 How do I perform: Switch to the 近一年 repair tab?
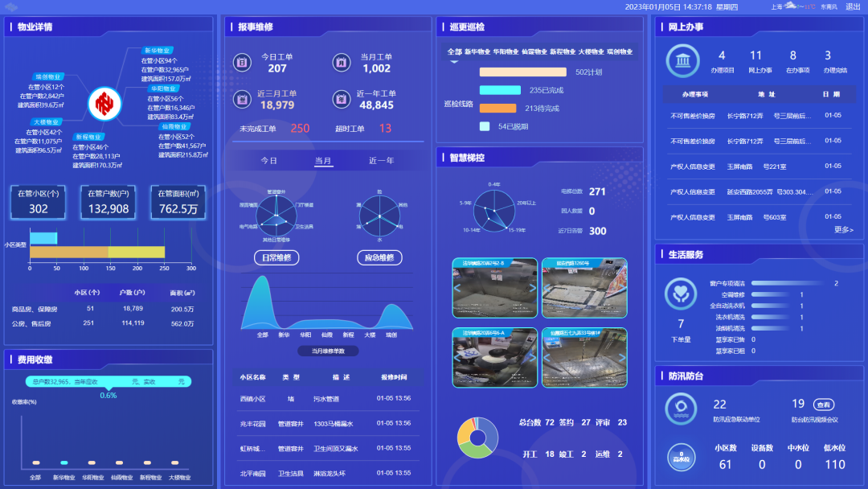point(381,161)
